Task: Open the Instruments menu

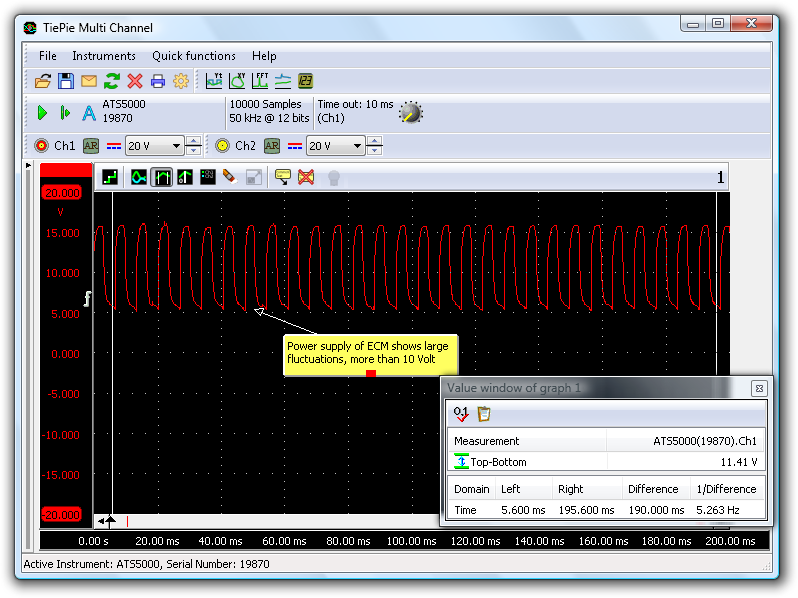Action: point(104,56)
